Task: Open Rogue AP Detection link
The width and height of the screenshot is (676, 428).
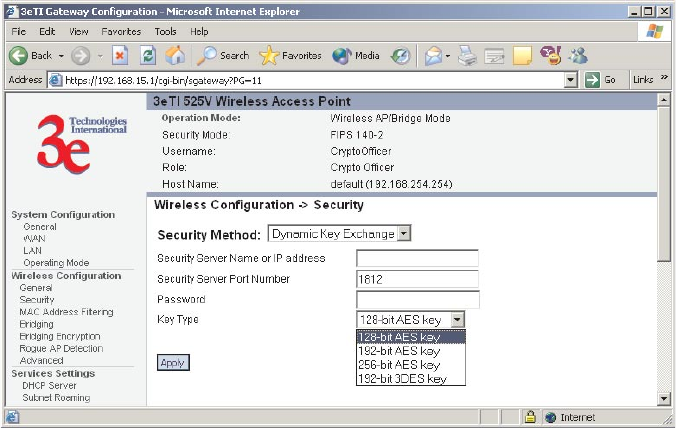Action: click(61, 348)
